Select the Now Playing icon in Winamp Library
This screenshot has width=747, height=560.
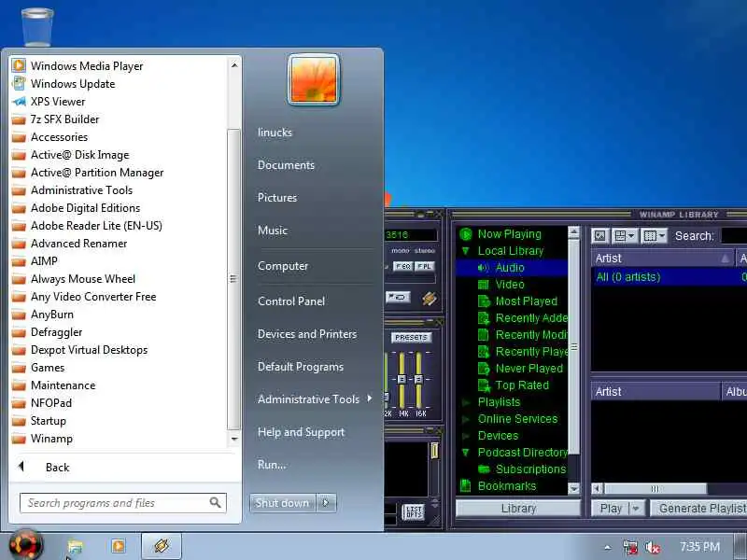point(465,234)
